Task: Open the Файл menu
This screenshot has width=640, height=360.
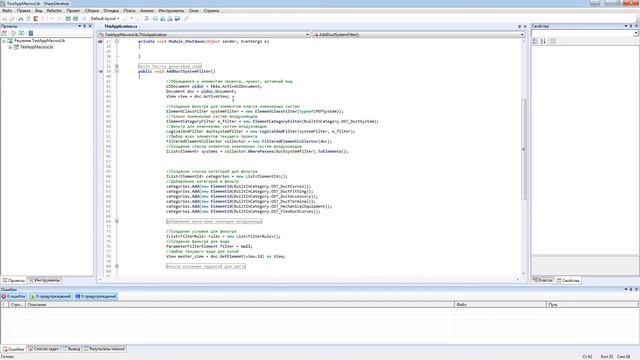Action: 7,11
